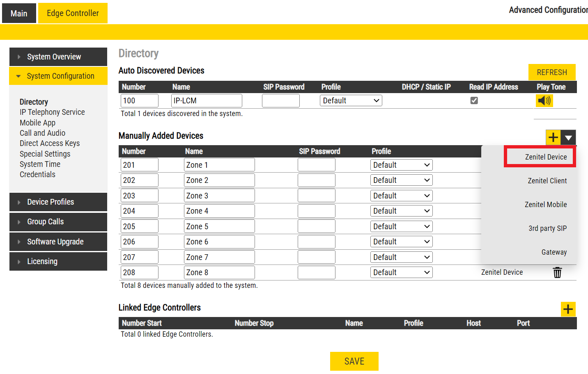Delete Zone 8 with trash icon

[x=557, y=272]
